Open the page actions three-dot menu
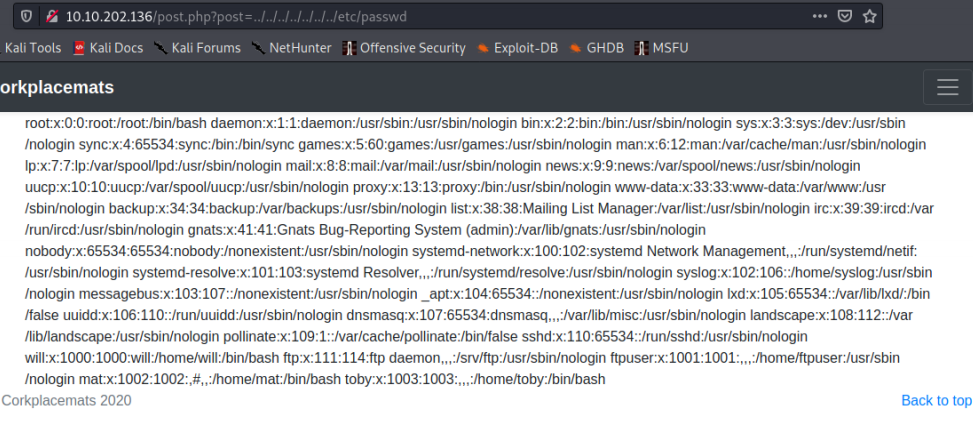Viewport: 973px width, 421px height. [x=819, y=17]
